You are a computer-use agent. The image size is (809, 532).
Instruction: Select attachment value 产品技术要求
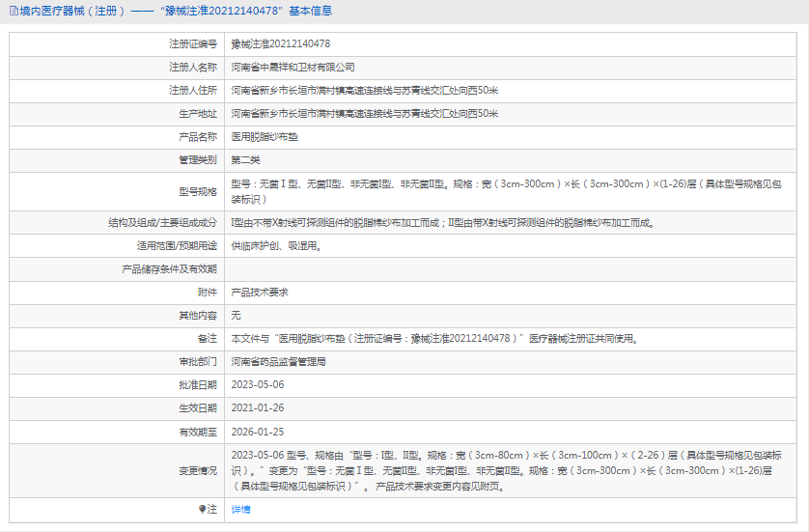tap(260, 293)
